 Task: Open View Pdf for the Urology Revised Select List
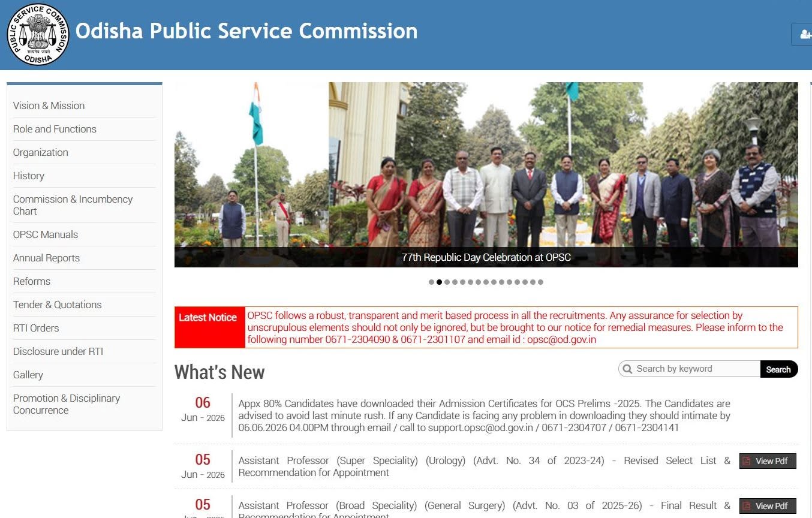pos(768,461)
